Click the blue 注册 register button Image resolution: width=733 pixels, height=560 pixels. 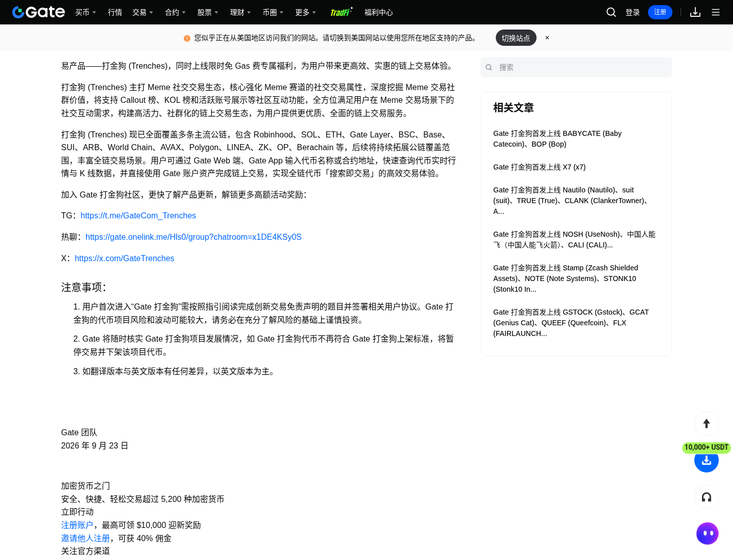(x=660, y=12)
